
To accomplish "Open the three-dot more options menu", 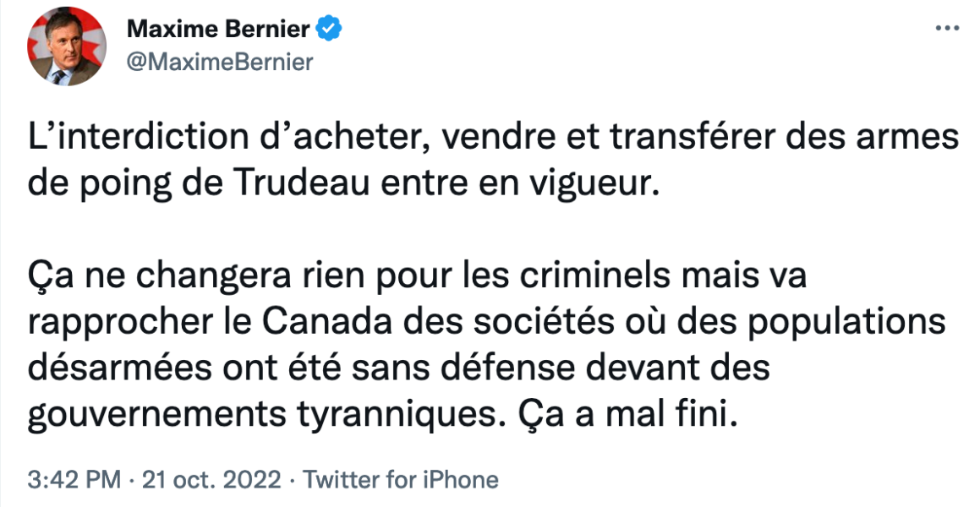I will tap(948, 30).
